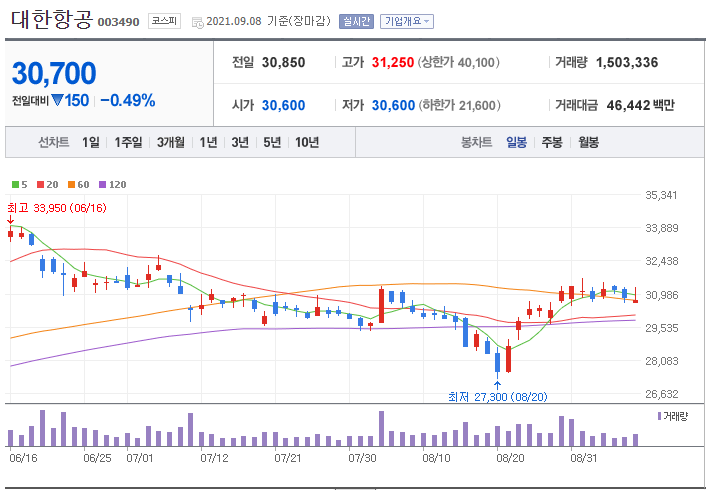This screenshot has height=490, width=706.
Task: Select the 10년 line chart tab
Action: pos(307,143)
